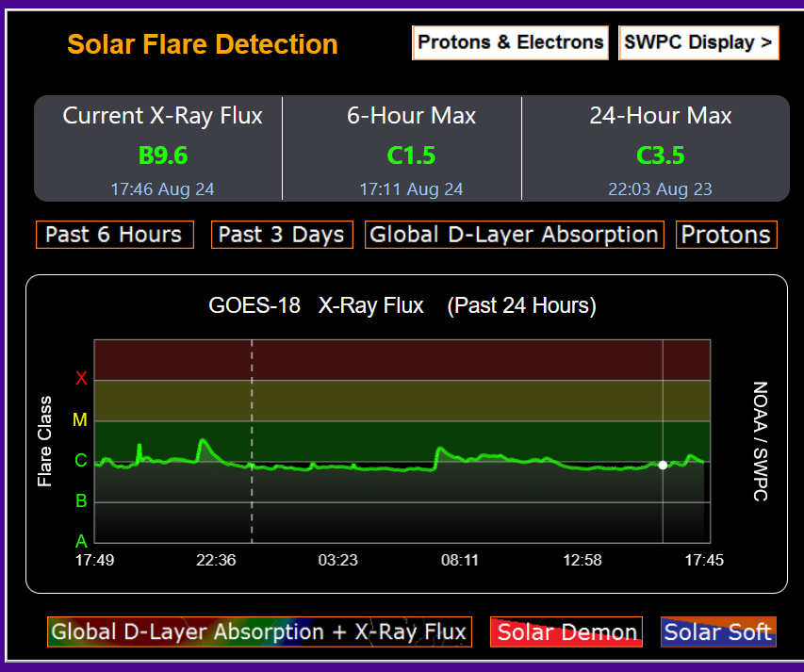Click the 17:49 time axis label
Screen dimensions: 804x672
pyautogui.click(x=95, y=560)
